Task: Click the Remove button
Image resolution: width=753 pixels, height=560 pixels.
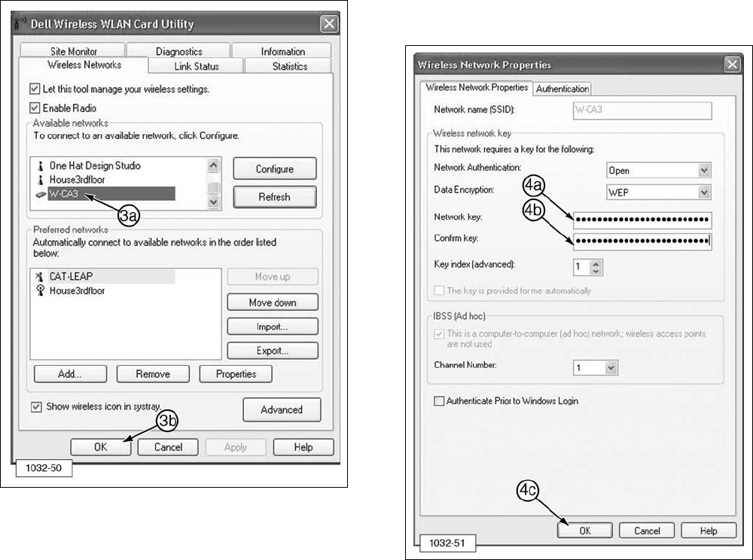Action: (x=153, y=374)
